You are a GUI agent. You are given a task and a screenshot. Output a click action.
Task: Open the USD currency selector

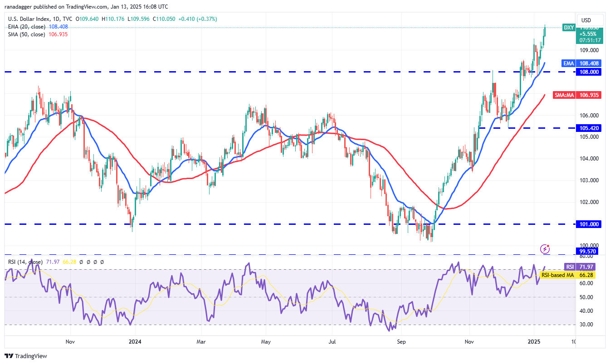tap(590, 20)
